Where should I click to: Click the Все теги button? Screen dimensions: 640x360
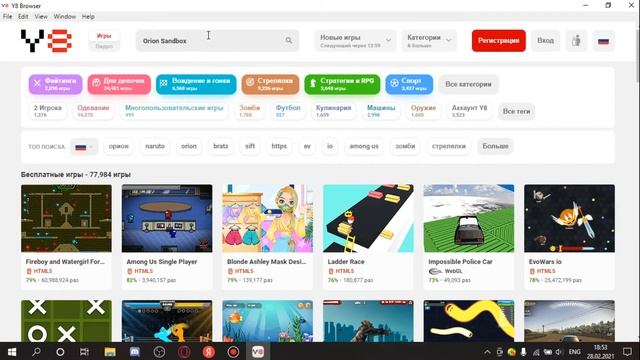coord(516,111)
